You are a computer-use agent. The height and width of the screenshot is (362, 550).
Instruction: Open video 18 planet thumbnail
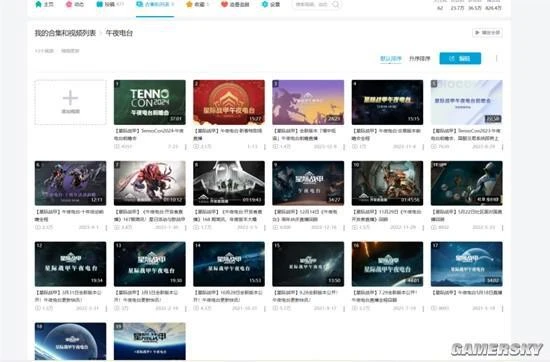click(x=71, y=341)
